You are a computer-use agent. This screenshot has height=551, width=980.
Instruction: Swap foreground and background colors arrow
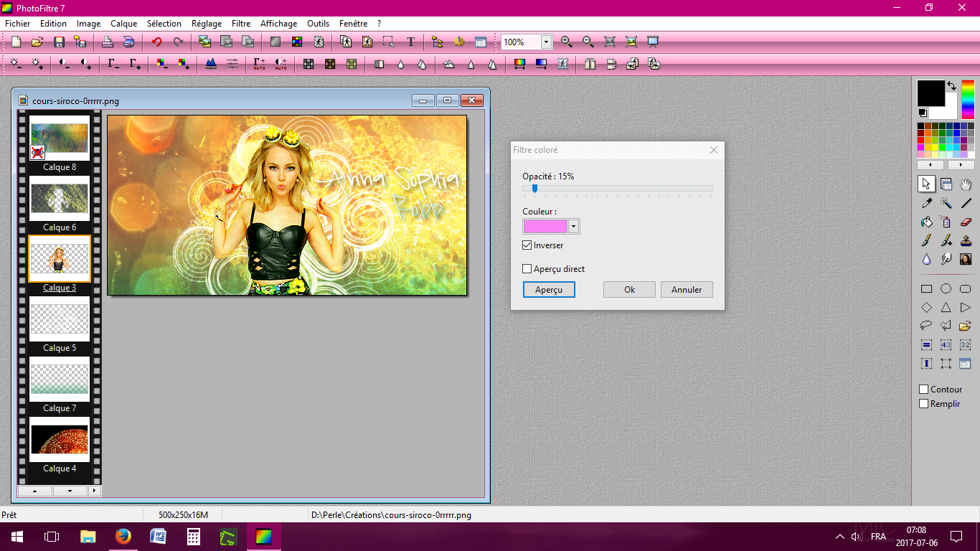point(951,85)
